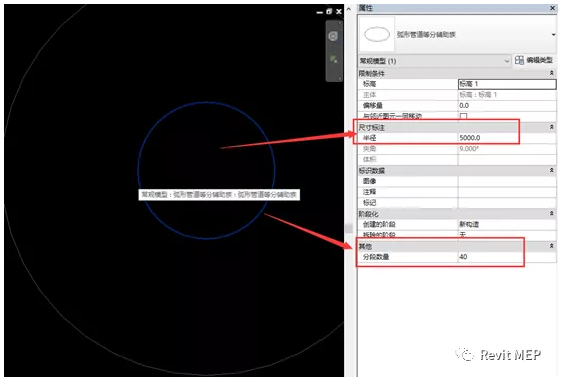Click the 标识数据 section header text

click(x=371, y=170)
